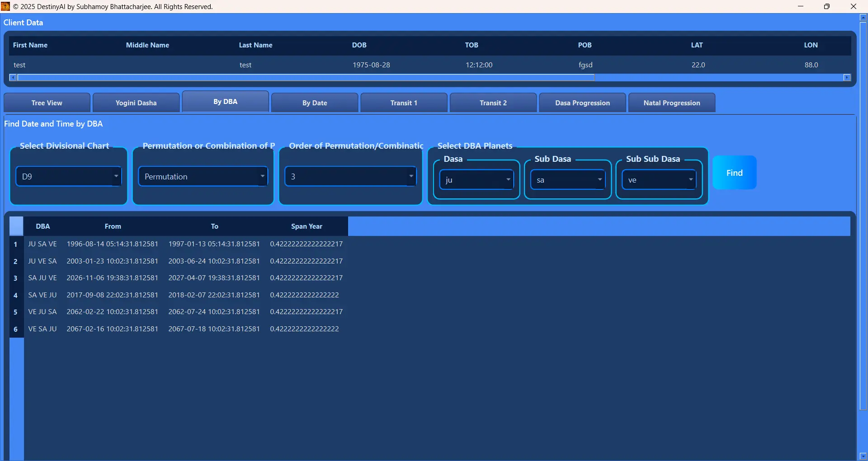Open the Yogini Dasha tab

pos(136,103)
